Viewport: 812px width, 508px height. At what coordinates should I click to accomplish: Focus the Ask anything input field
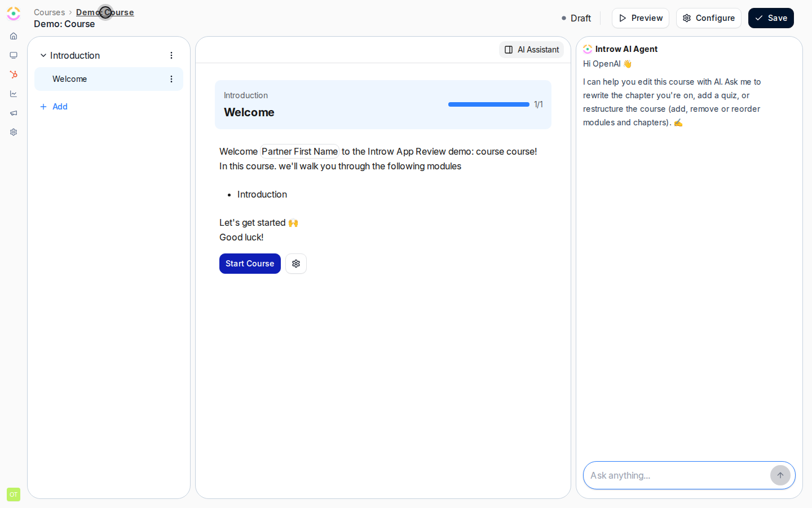677,475
